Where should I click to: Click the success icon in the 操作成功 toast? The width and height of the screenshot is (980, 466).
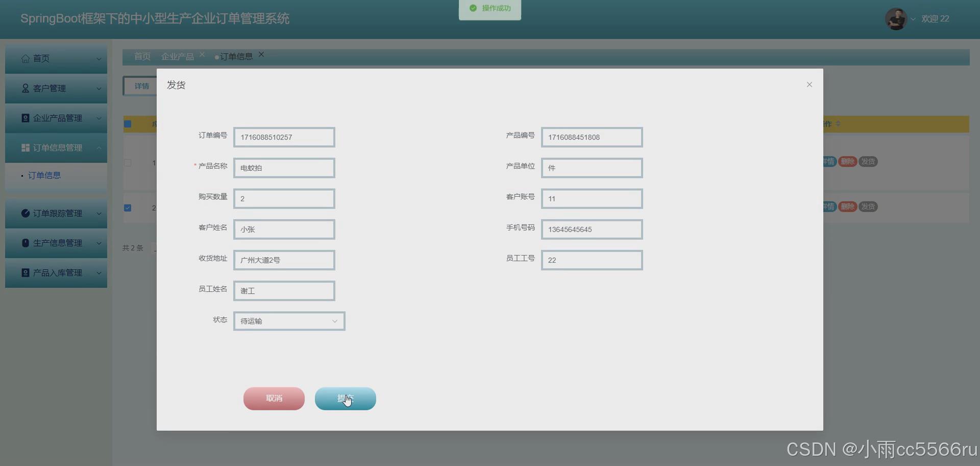(473, 8)
